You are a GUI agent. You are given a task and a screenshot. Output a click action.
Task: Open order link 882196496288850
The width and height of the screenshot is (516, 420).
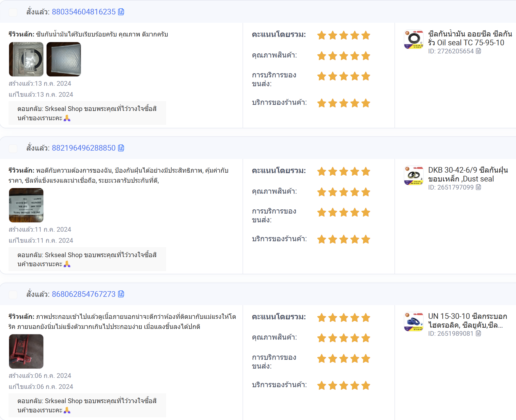pyautogui.click(x=84, y=148)
